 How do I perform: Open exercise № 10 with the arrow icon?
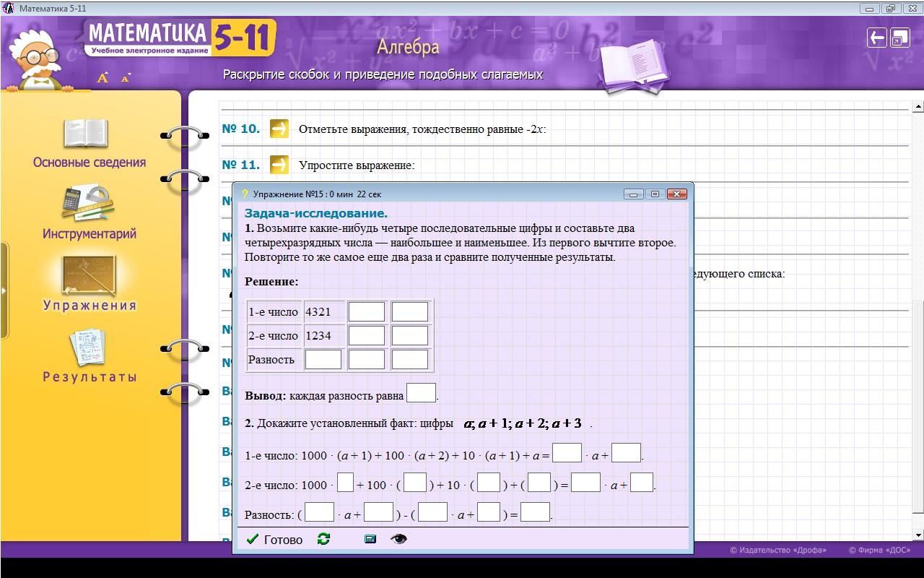click(x=279, y=129)
